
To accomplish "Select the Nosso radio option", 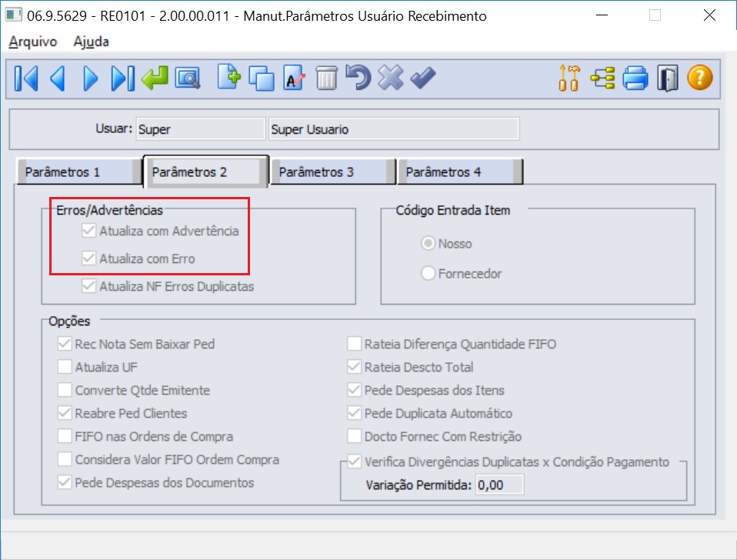I will [x=428, y=243].
